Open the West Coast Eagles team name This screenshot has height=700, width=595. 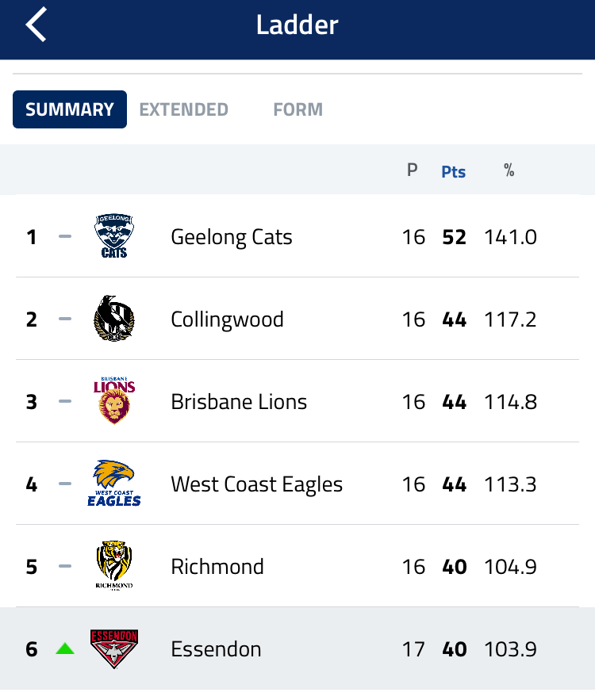pos(257,484)
